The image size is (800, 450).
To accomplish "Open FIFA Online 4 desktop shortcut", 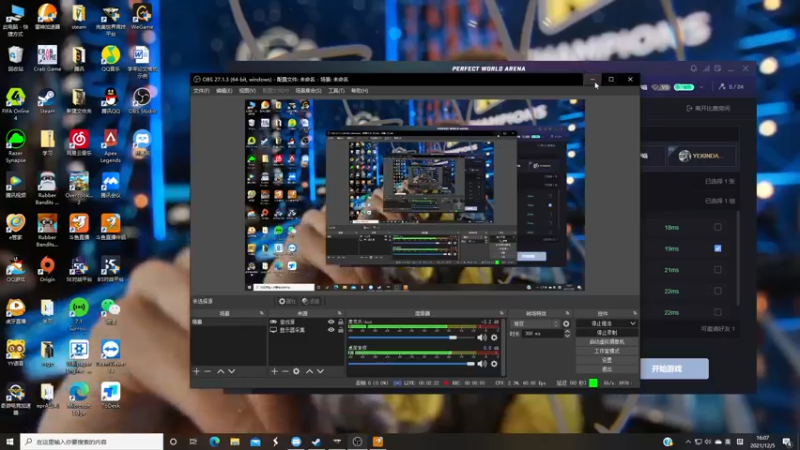I will pos(15,104).
